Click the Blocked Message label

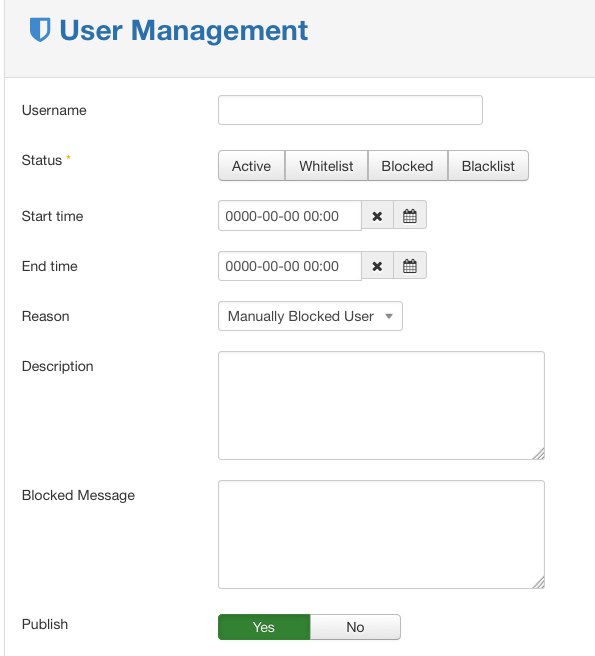click(78, 495)
